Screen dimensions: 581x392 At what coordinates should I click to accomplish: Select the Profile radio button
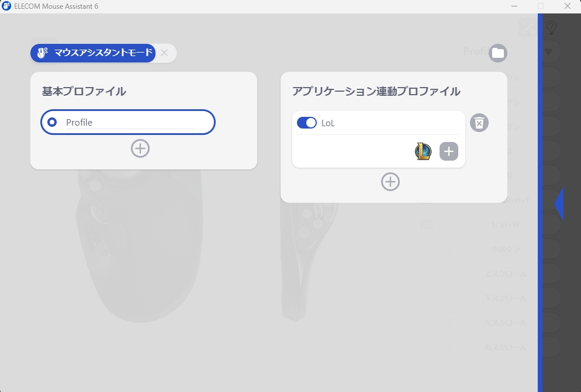(51, 122)
